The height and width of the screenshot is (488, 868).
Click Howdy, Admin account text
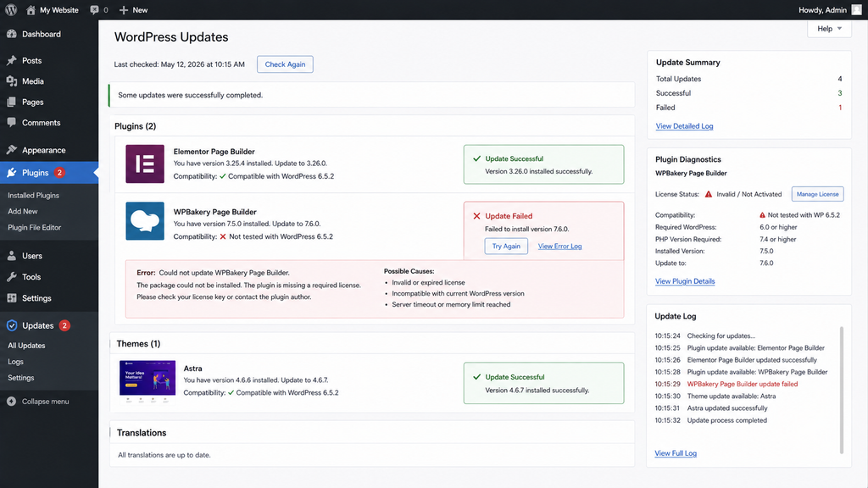(822, 10)
